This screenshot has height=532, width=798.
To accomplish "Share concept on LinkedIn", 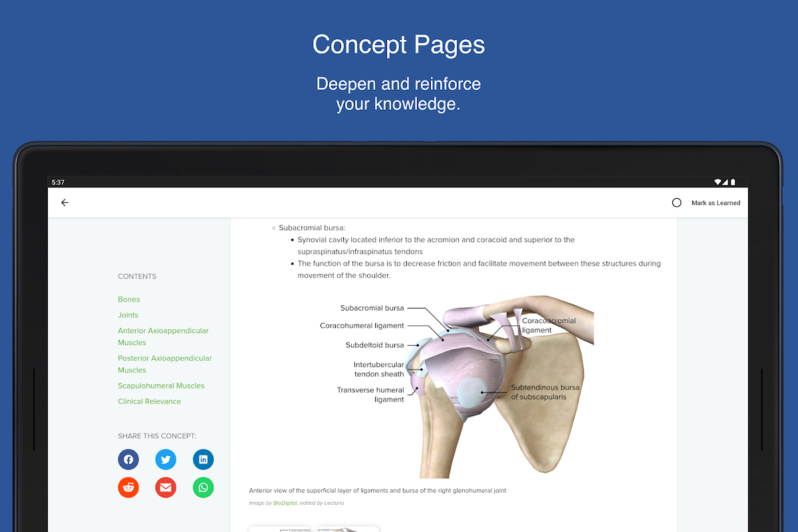I will 203,460.
